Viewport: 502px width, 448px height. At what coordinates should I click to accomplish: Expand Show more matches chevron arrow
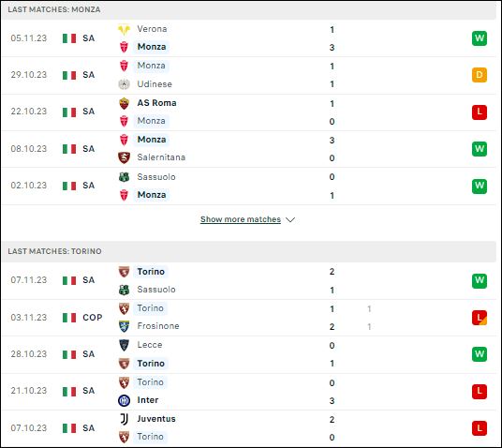290,220
